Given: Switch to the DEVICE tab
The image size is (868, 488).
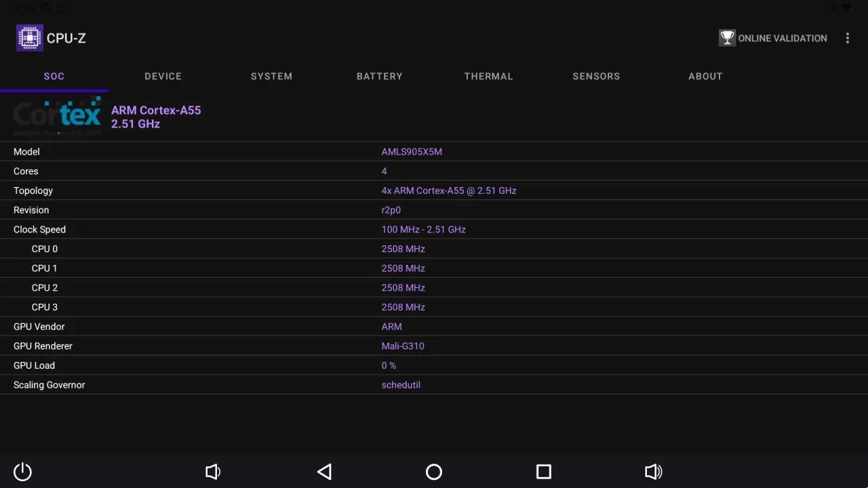Looking at the screenshot, I should pyautogui.click(x=163, y=76).
